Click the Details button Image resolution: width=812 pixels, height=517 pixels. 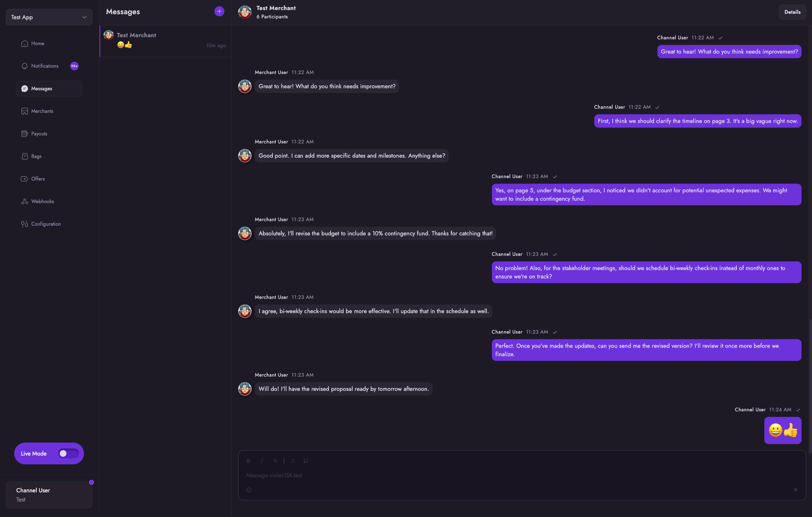point(792,12)
